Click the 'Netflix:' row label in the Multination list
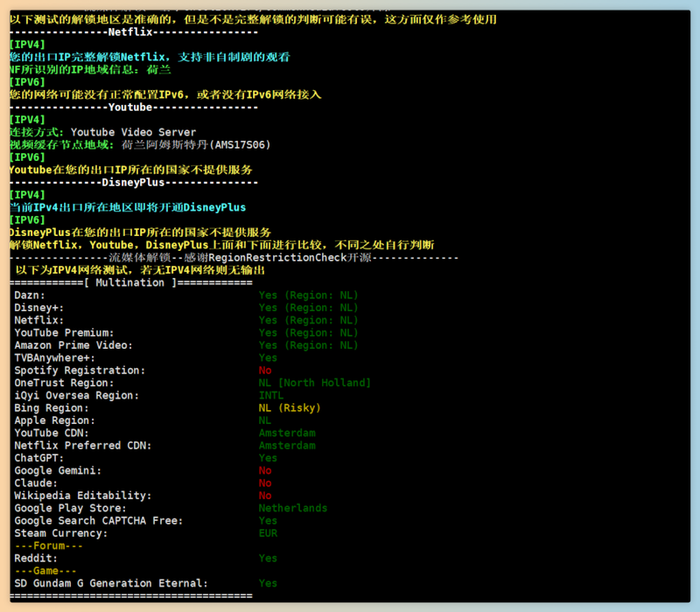Screen dimensions: 700x612 point(38,320)
